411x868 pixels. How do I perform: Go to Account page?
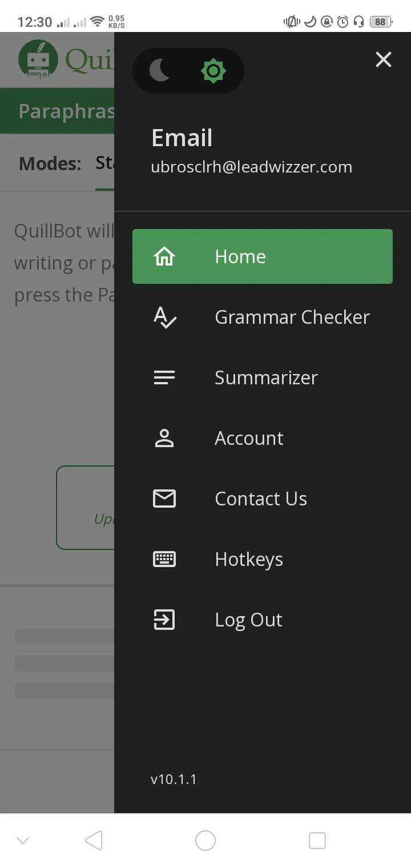[x=263, y=438]
